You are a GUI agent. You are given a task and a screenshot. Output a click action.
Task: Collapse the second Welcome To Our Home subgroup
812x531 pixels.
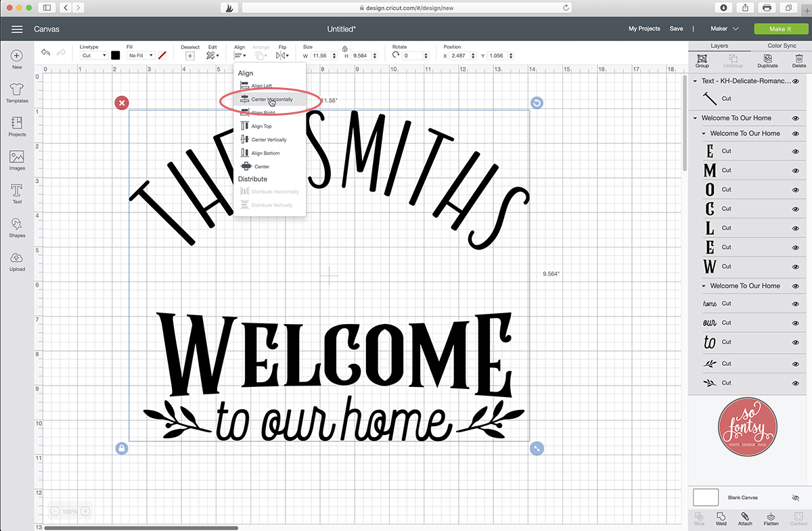point(704,133)
